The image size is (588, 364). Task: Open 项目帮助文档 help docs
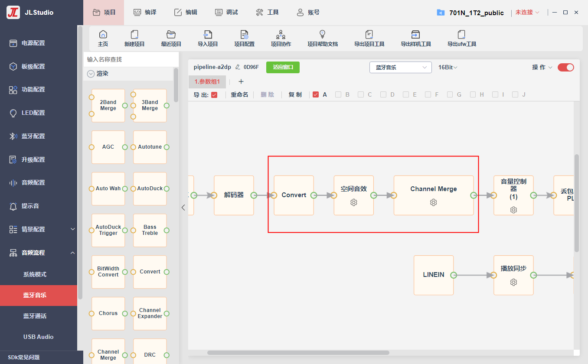tap(323, 38)
